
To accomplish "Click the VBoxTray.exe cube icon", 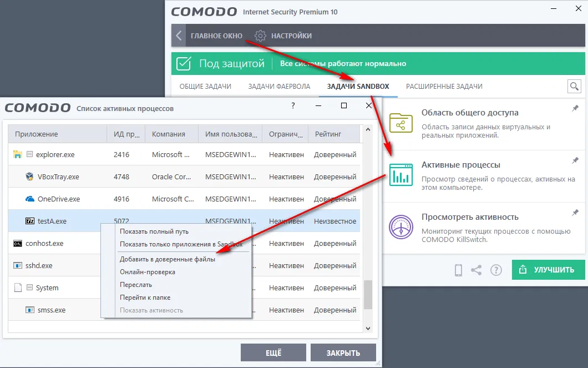I will tap(29, 177).
